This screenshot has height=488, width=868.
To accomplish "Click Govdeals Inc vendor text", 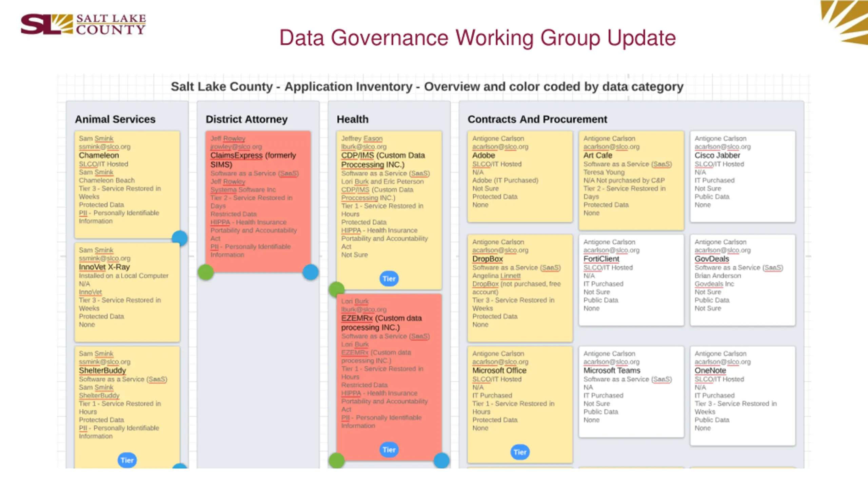I will (714, 284).
